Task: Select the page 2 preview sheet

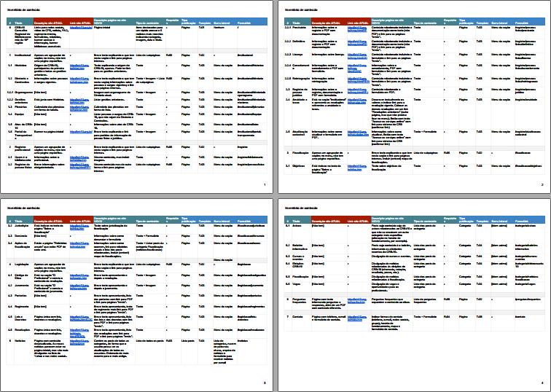Action: [x=414, y=97]
